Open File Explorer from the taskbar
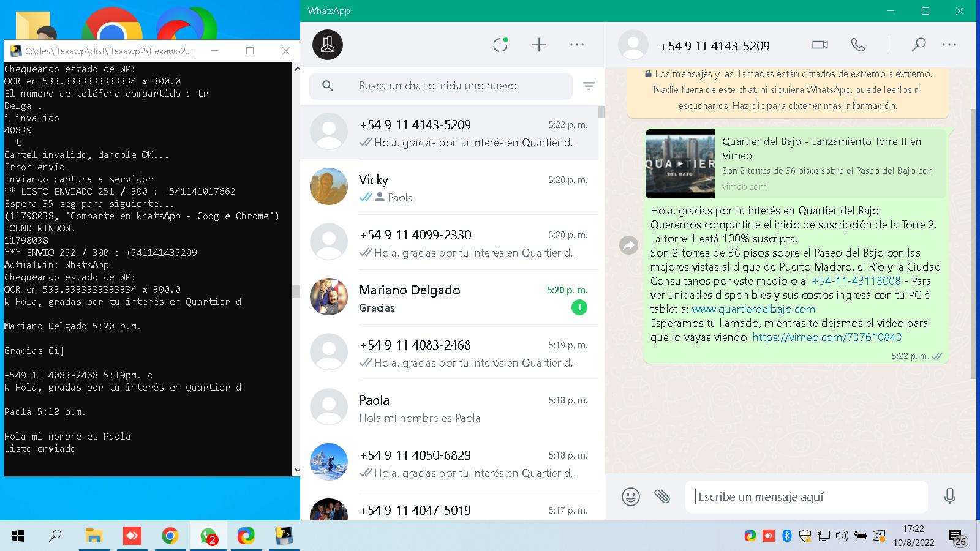Image resolution: width=980 pixels, height=551 pixels. pos(94,536)
